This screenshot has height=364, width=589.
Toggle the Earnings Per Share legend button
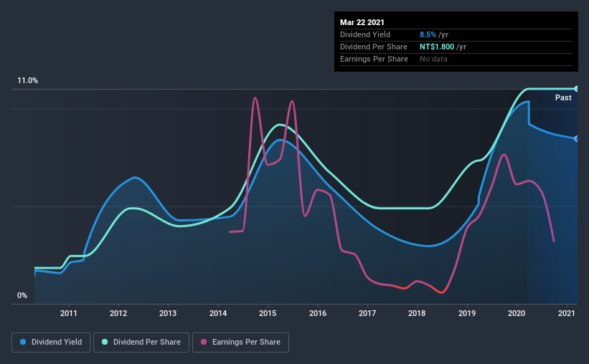[240, 343]
